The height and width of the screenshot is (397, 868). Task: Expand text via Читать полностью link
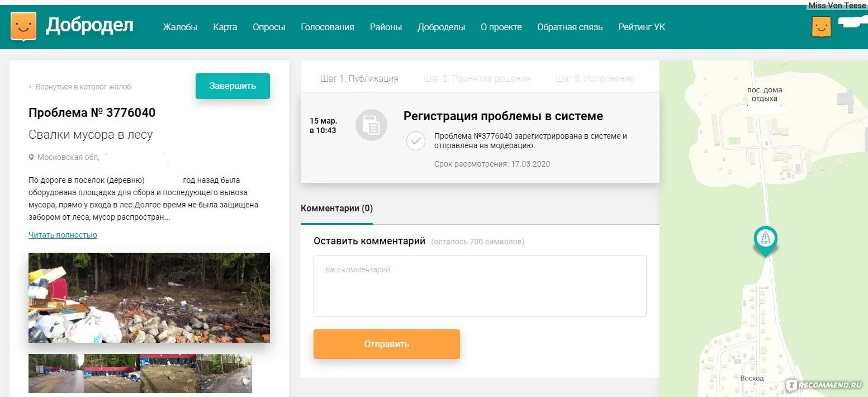coord(63,235)
